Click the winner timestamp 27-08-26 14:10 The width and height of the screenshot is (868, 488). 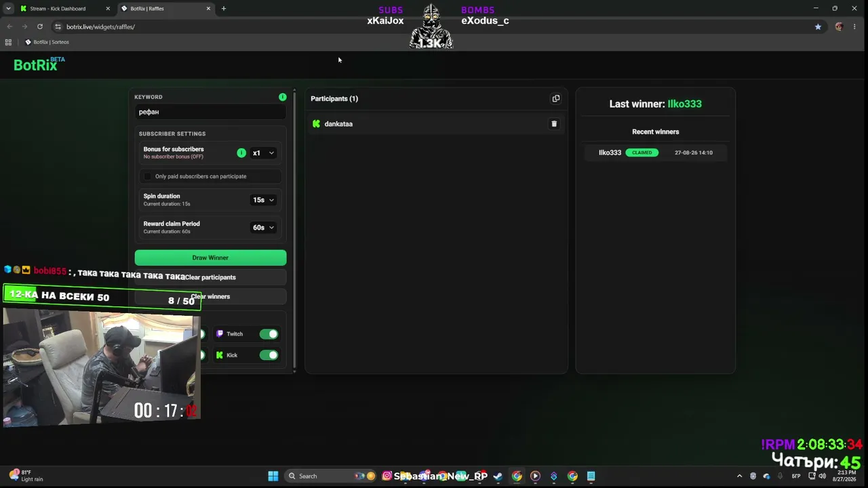pos(694,152)
